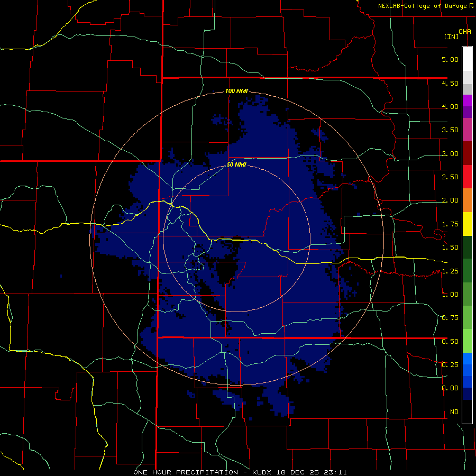
Task: Select the dark red swatch below 3.00
Action: [467, 153]
